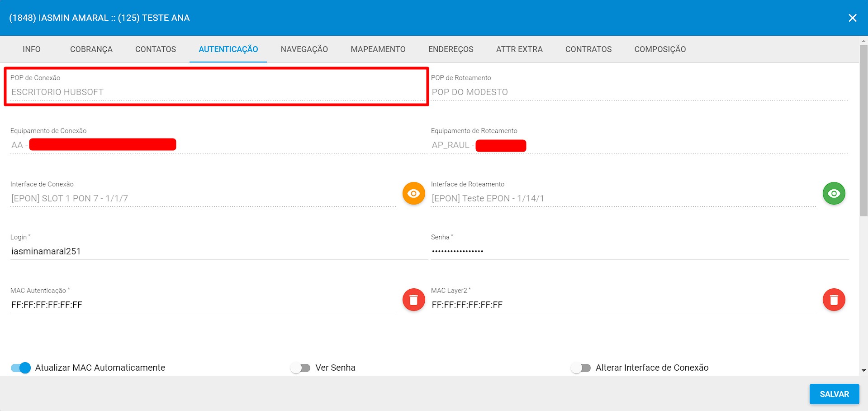868x411 pixels.
Task: Click the orange eye icon beside Interface de Conexão
Action: pyautogui.click(x=413, y=194)
